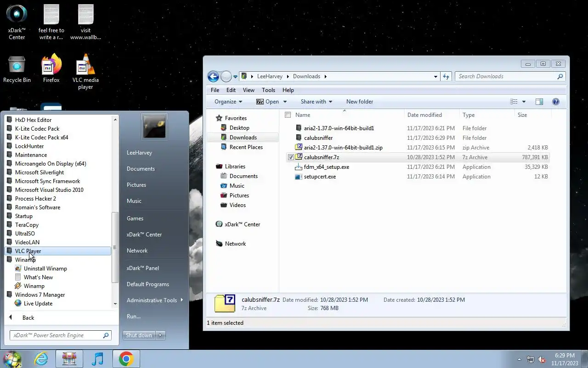This screenshot has width=588, height=368.
Task: Select Network in Explorer navigation pane
Action: point(235,244)
